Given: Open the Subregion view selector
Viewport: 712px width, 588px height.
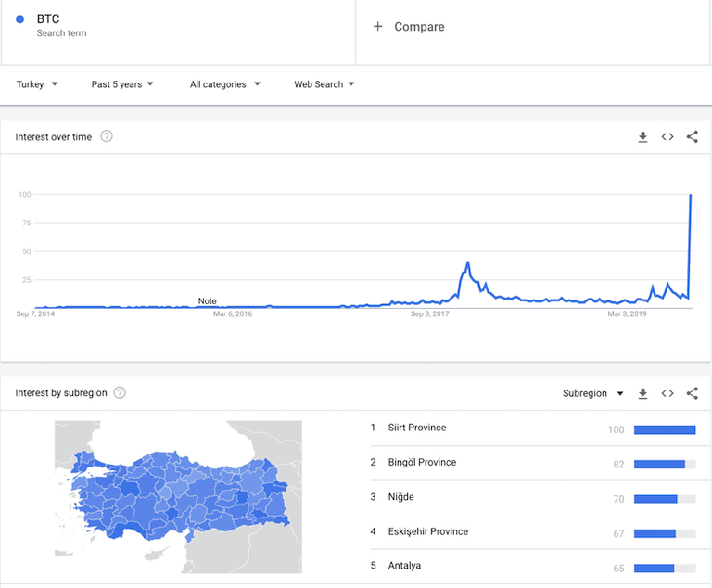Looking at the screenshot, I should pos(592,393).
